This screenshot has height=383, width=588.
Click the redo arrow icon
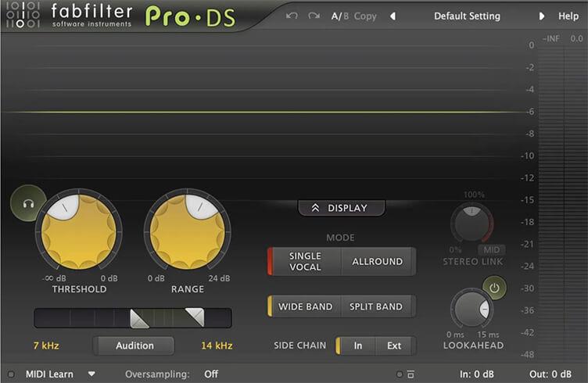(x=314, y=16)
